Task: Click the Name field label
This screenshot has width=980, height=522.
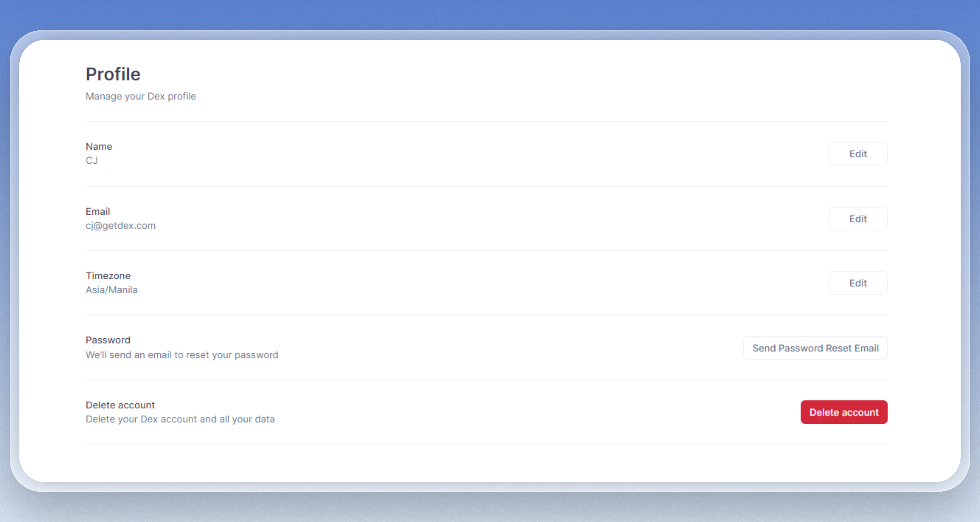Action: [x=99, y=147]
